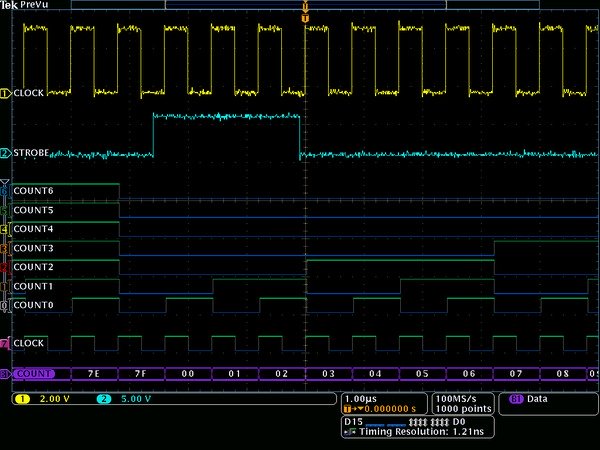This screenshot has width=600, height=450.
Task: Click the bus value 02 in COUNT row
Action: tap(282, 374)
